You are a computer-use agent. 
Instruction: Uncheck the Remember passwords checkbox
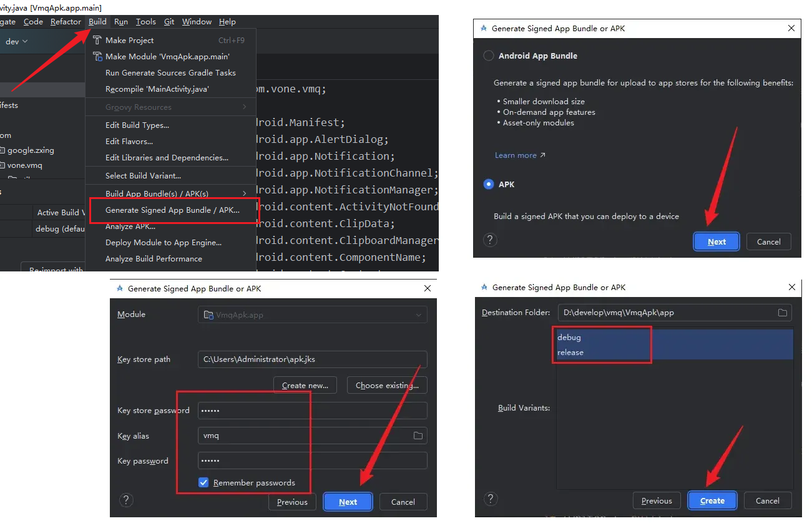tap(203, 482)
